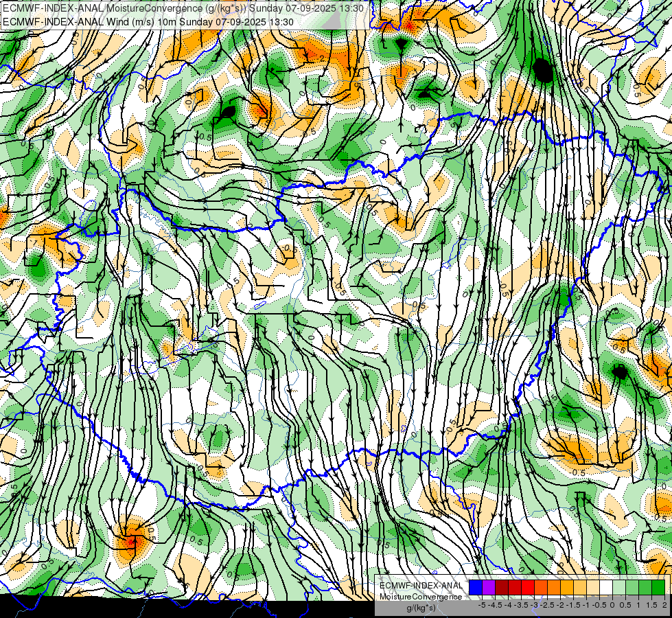Select the legend swatch from -4 to -3.5

(514, 587)
